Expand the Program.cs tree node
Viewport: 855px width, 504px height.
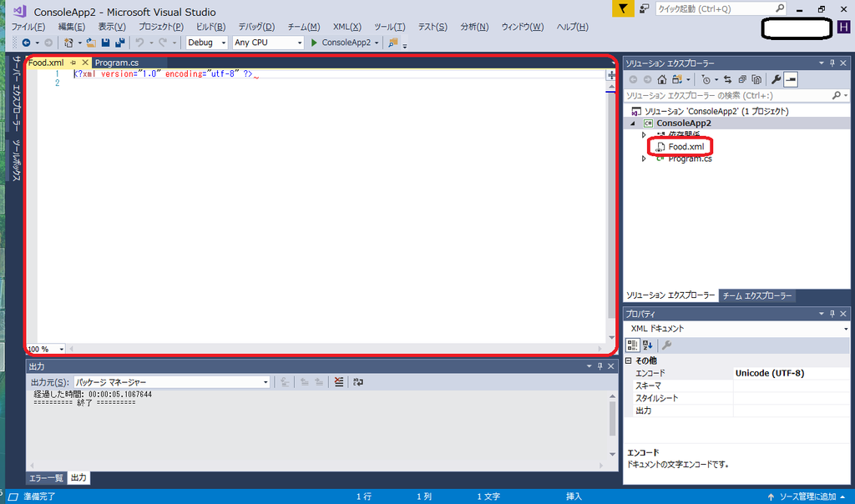(x=644, y=159)
